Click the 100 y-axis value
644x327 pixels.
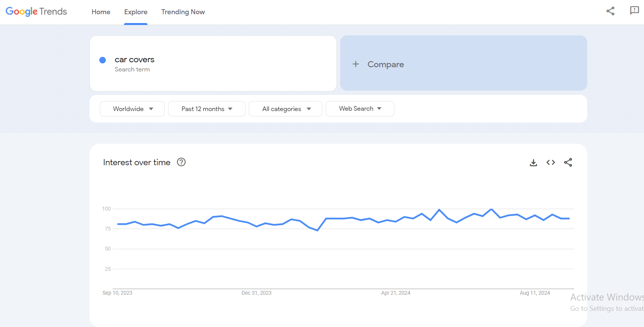coord(106,209)
